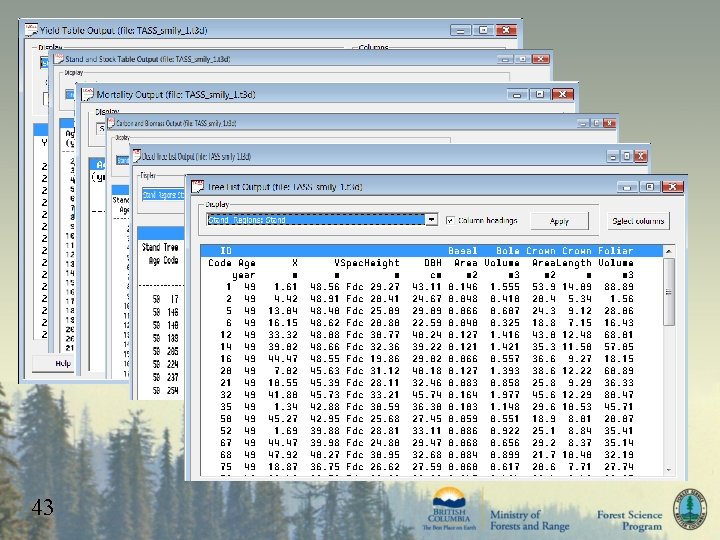The width and height of the screenshot is (720, 540).
Task: Minimize the Mortality Output window
Action: 517,95
